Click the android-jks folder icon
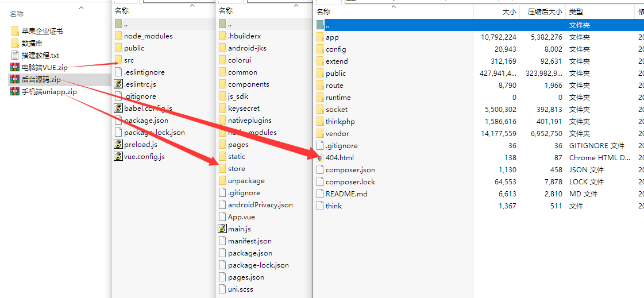The height and width of the screenshot is (298, 644). (222, 48)
